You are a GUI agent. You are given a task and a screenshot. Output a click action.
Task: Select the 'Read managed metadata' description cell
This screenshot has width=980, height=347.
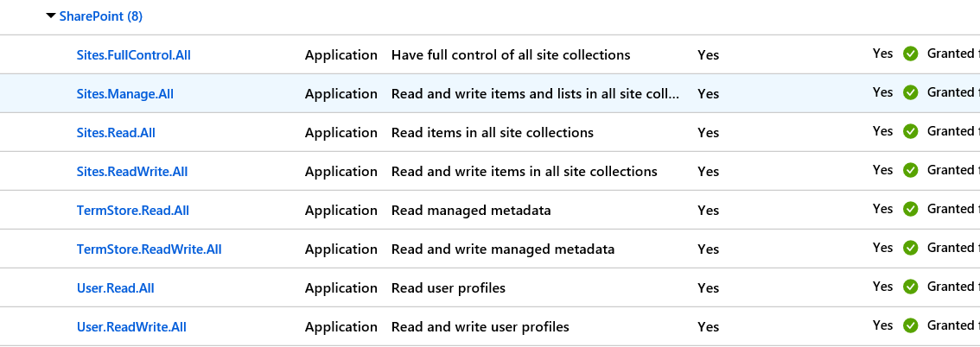(471, 211)
